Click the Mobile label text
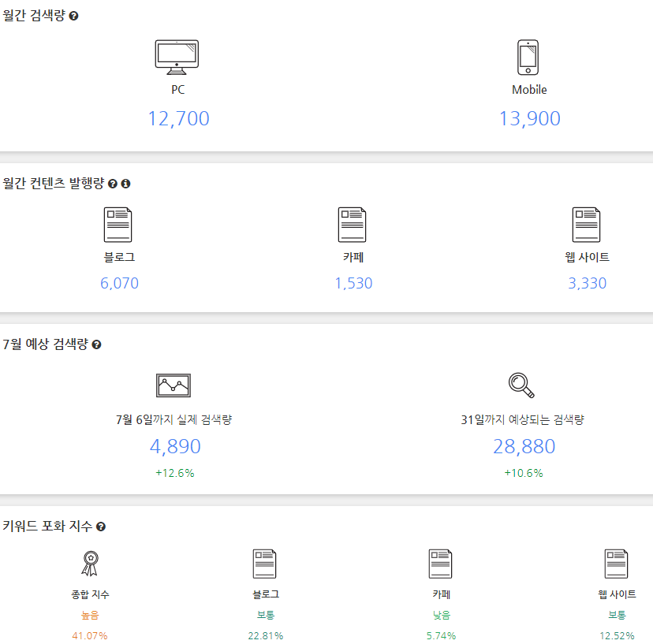This screenshot has height=644, width=653. click(x=529, y=90)
